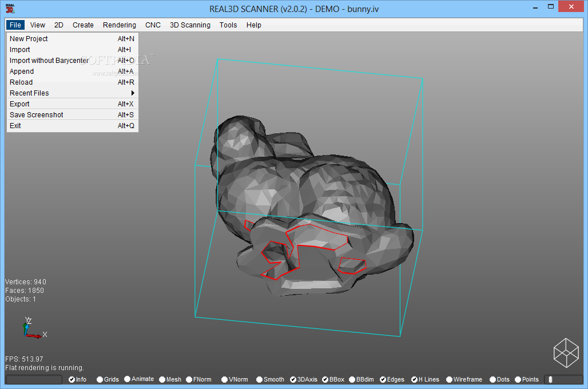Screen dimensions: 588x389
Task: Click the 'Faces: 1850' readout
Action: [x=25, y=291]
